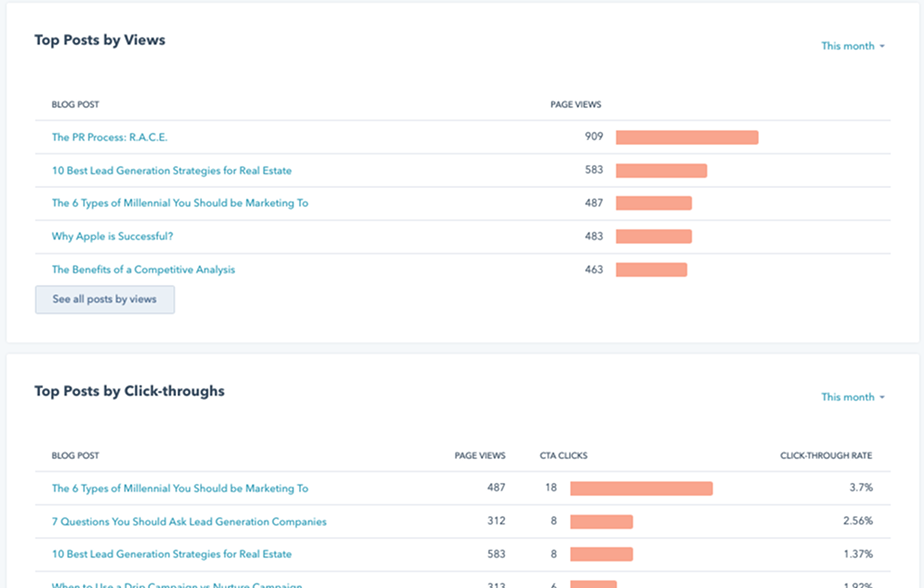Click PAGE VIEWS header in Click-throughs table
The image size is (924, 588).
point(480,456)
